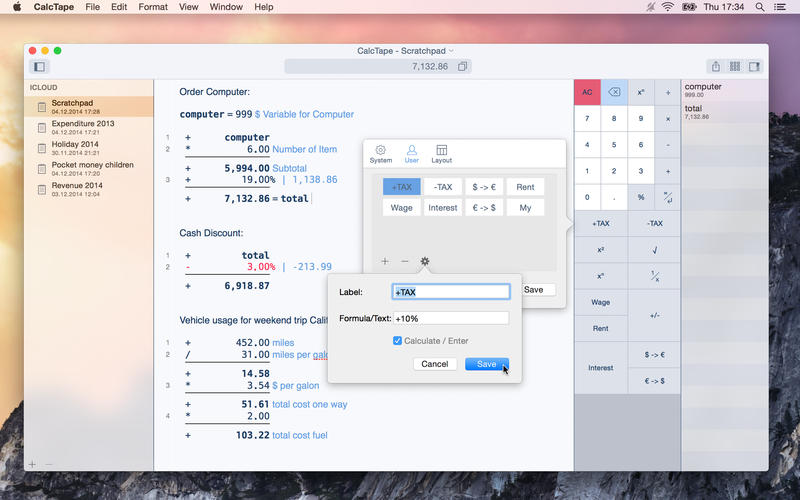Add a new user button with plus
Screen dimensions: 800x500
click(385, 261)
